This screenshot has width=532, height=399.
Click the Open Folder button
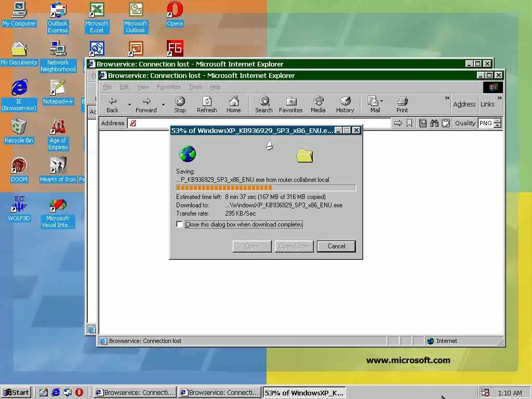[294, 246]
